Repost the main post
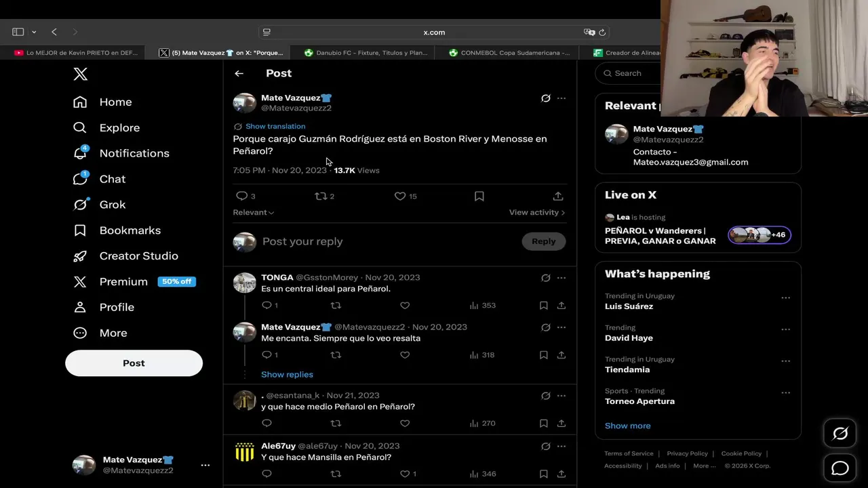Image resolution: width=868 pixels, height=488 pixels. click(x=321, y=196)
